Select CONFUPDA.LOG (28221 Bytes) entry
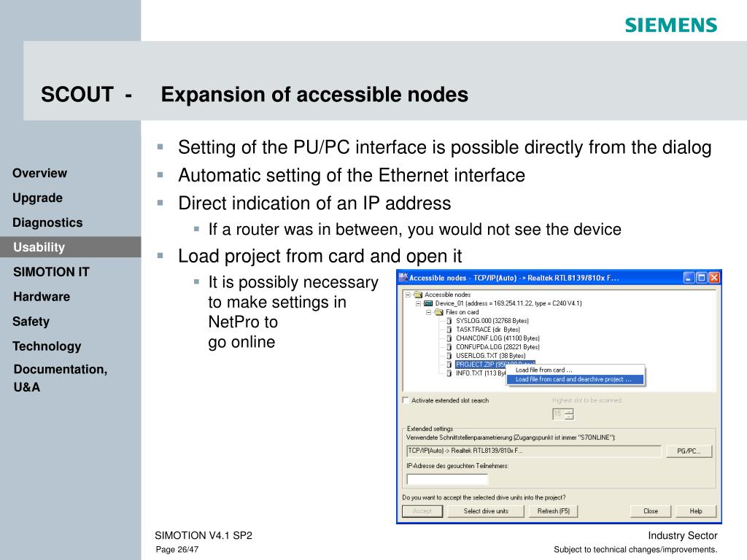 tap(498, 347)
